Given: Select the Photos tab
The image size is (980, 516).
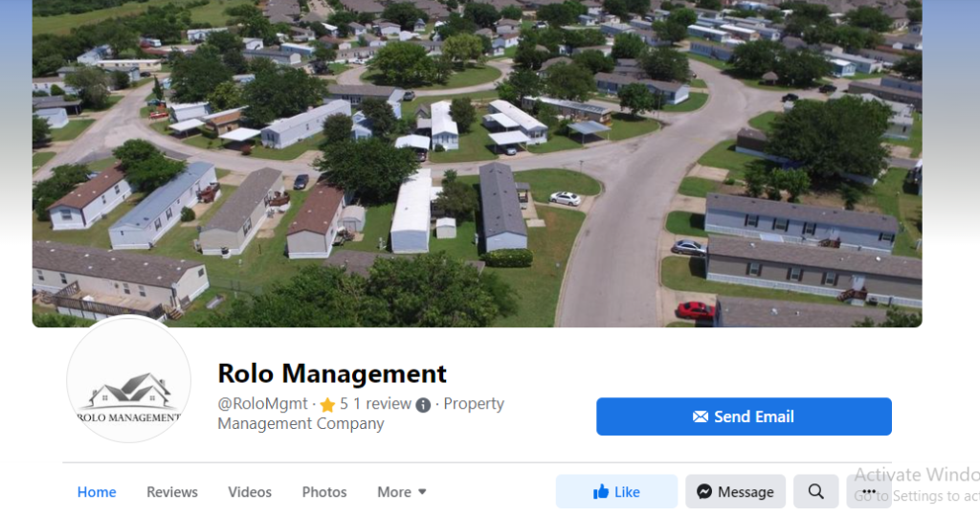Looking at the screenshot, I should (324, 492).
